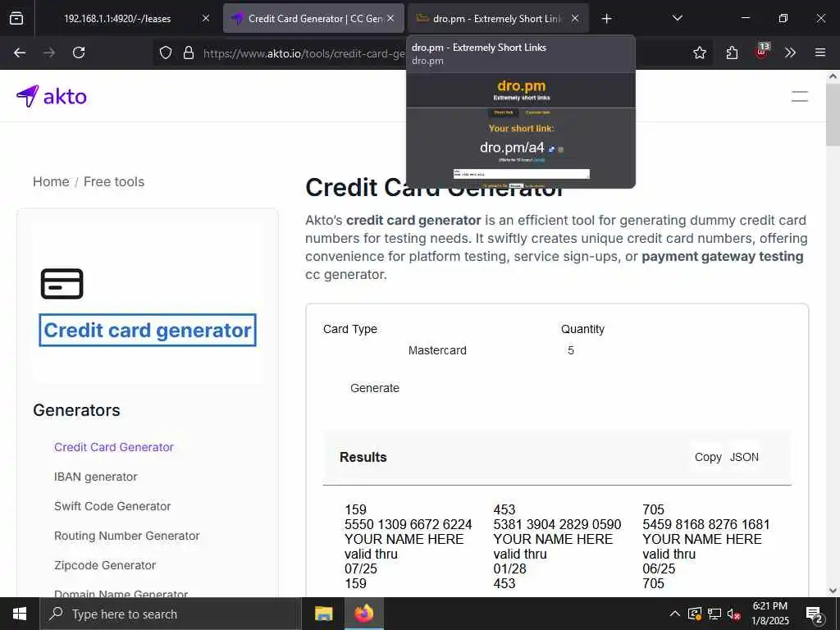Click the uBlock extension icon with badge
The image size is (840, 630).
tap(762, 51)
